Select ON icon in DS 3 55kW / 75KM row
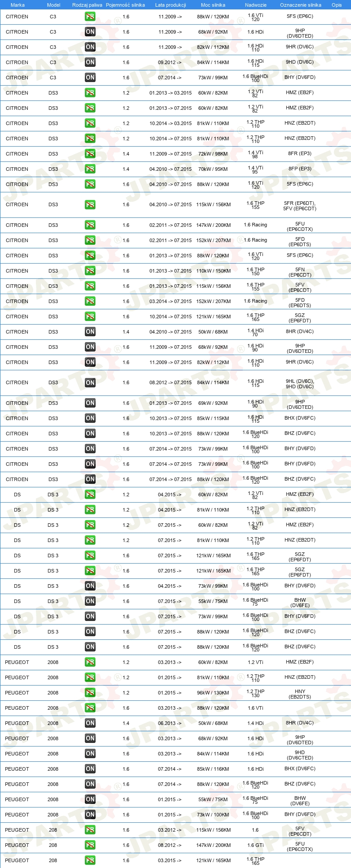351x868 pixels. tap(90, 601)
